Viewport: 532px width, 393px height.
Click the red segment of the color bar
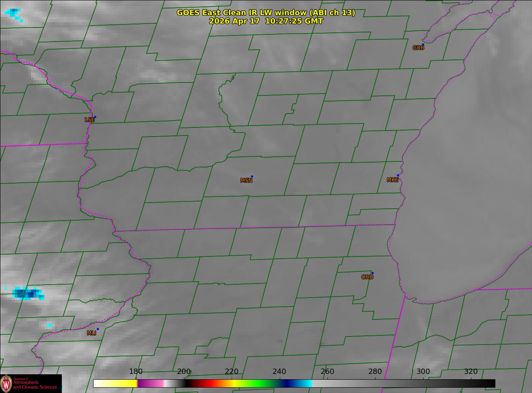[208, 383]
